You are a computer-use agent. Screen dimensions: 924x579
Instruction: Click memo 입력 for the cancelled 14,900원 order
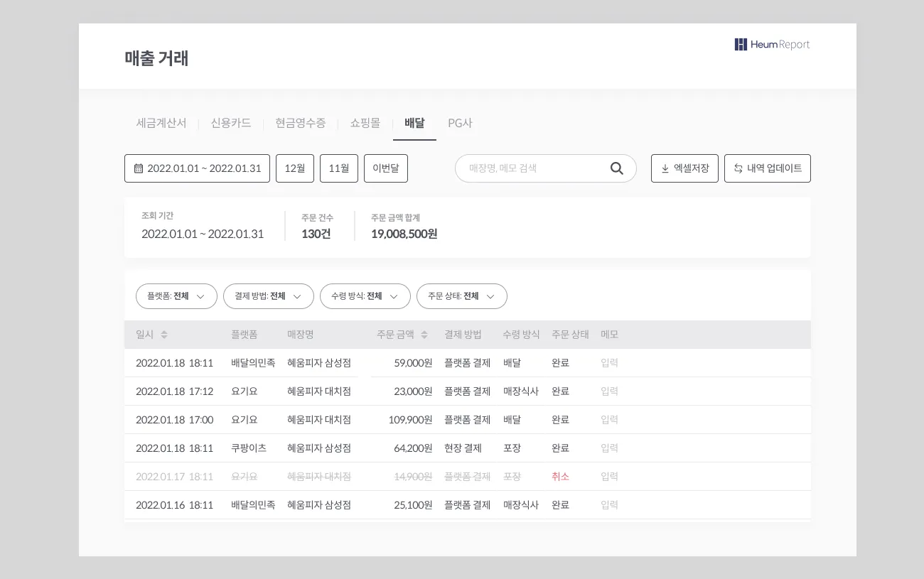(x=609, y=477)
